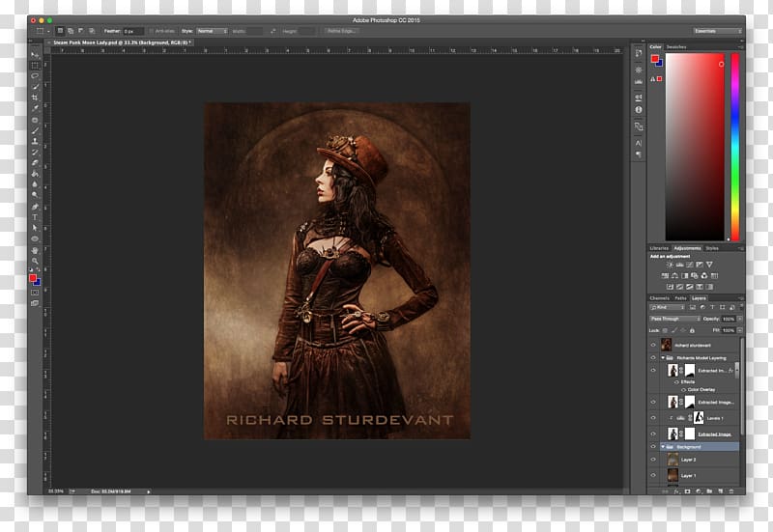The height and width of the screenshot is (532, 773).
Task: Select the Zoom tool
Action: click(35, 261)
